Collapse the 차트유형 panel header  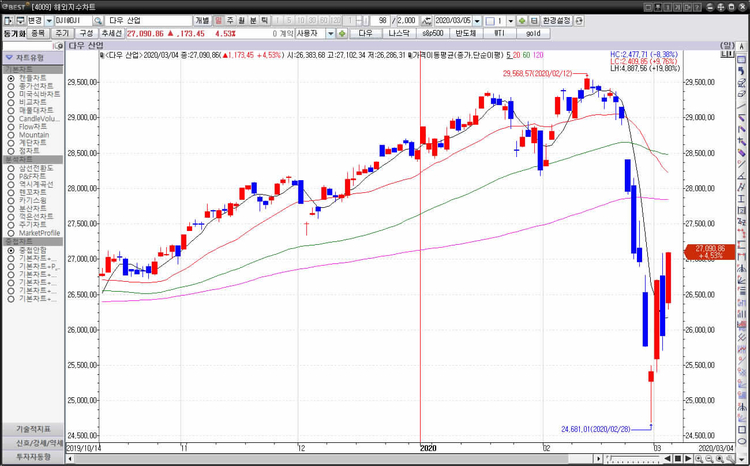tap(33, 58)
